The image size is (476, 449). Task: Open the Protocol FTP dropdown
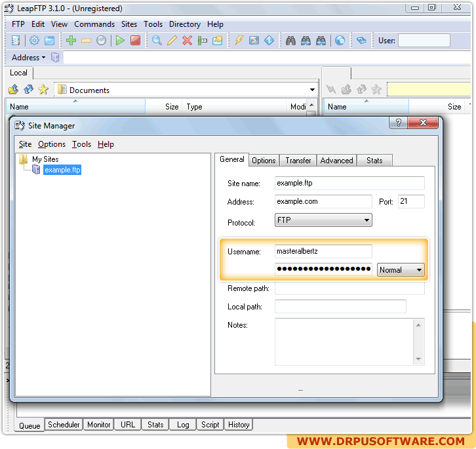(x=367, y=220)
